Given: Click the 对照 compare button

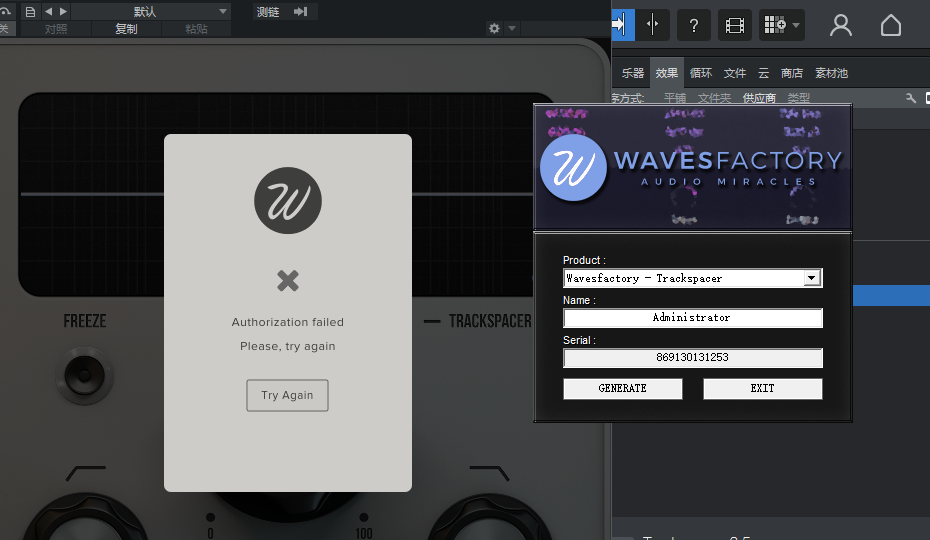Looking at the screenshot, I should (56, 28).
